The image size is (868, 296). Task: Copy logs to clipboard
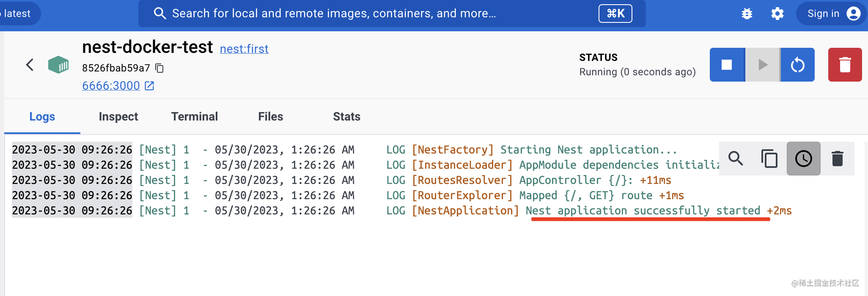[x=769, y=159]
